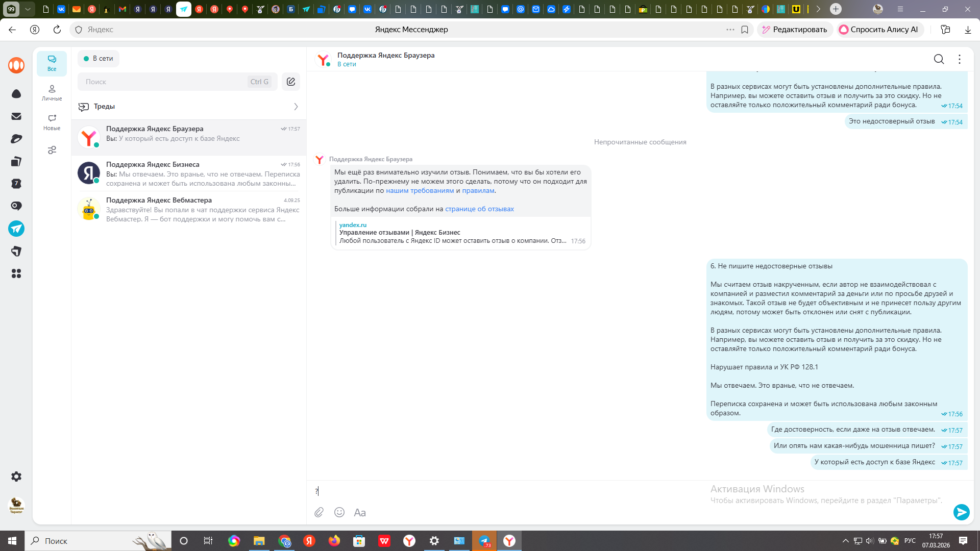Follow the странице об отзывах link
This screenshot has height=551, width=980.
[x=479, y=209]
